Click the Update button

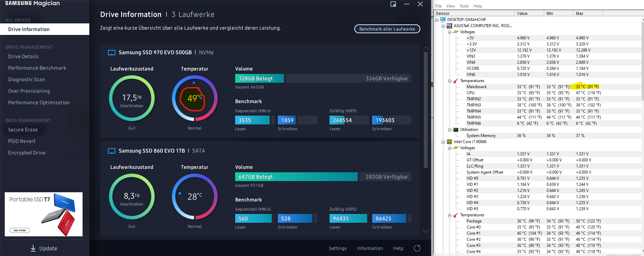[x=44, y=248]
